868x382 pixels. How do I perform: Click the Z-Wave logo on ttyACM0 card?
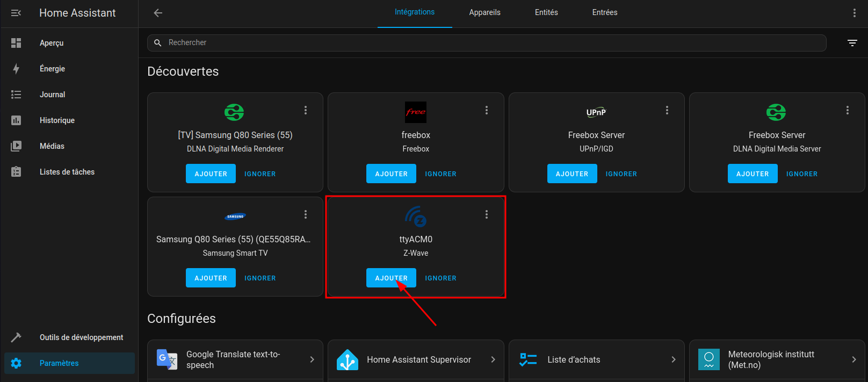(416, 217)
